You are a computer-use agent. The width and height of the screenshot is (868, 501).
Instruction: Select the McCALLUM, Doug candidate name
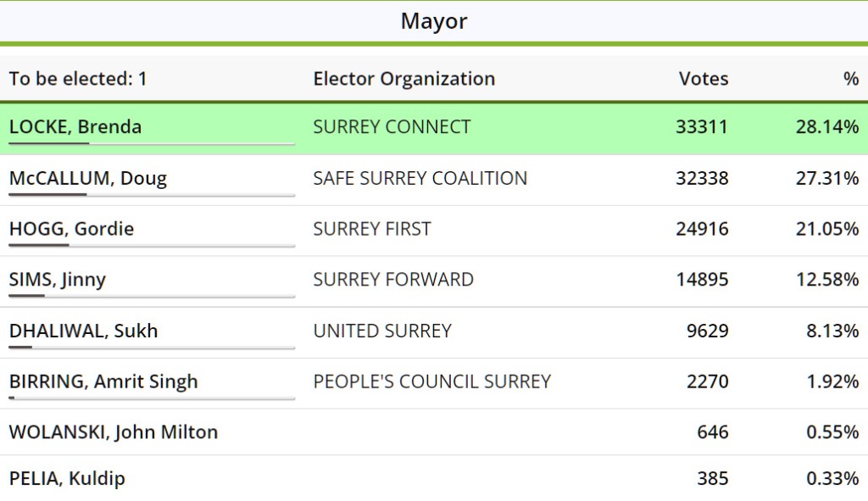pos(88,178)
